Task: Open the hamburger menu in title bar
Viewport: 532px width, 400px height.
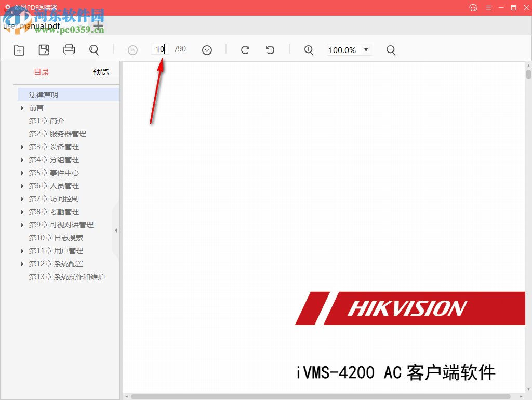Action: pyautogui.click(x=488, y=8)
